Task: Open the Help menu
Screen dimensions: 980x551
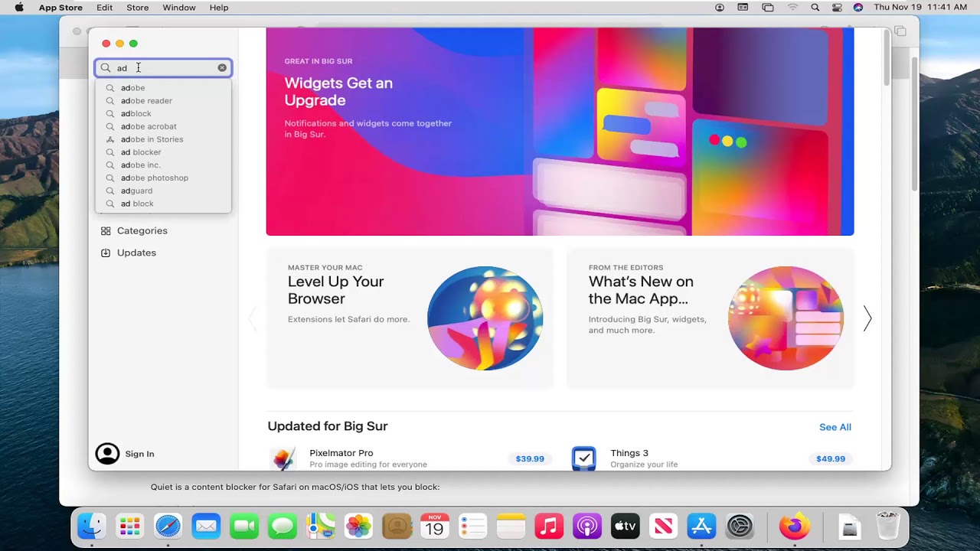Action: (x=219, y=8)
